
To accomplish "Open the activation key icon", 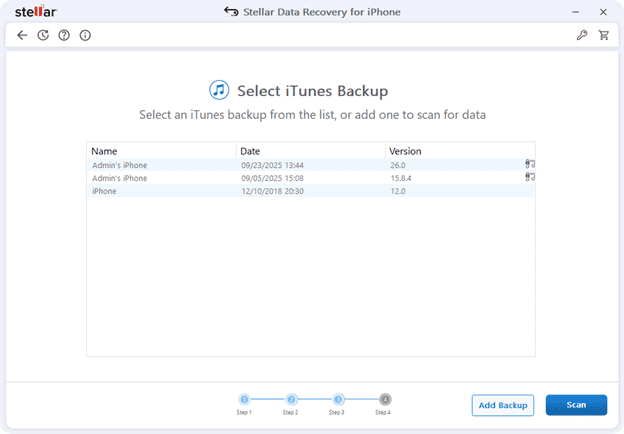I will [582, 35].
